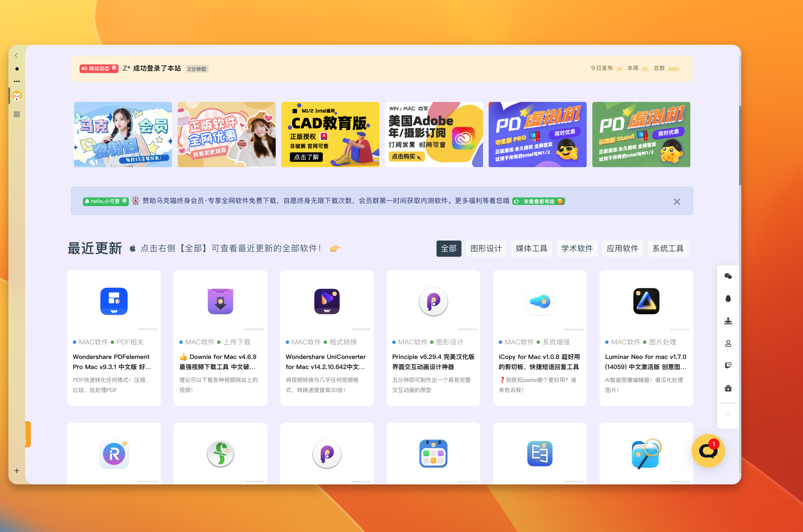
Task: Open the user profile icon in sidebar
Action: click(728, 343)
